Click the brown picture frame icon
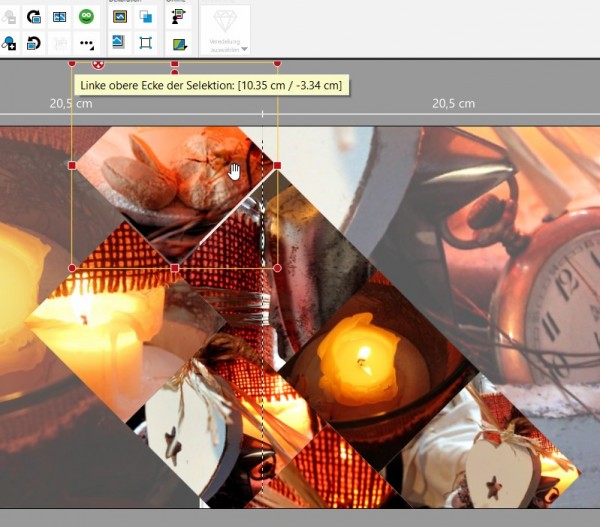 (x=119, y=17)
